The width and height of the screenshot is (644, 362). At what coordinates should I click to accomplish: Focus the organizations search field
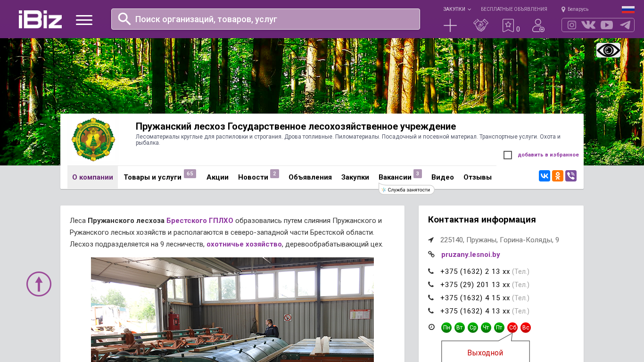265,19
